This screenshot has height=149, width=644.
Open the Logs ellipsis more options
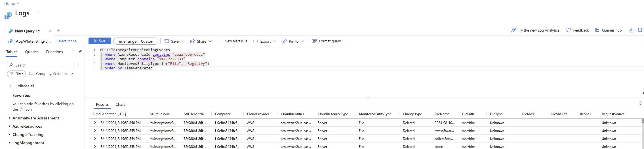coord(39,13)
